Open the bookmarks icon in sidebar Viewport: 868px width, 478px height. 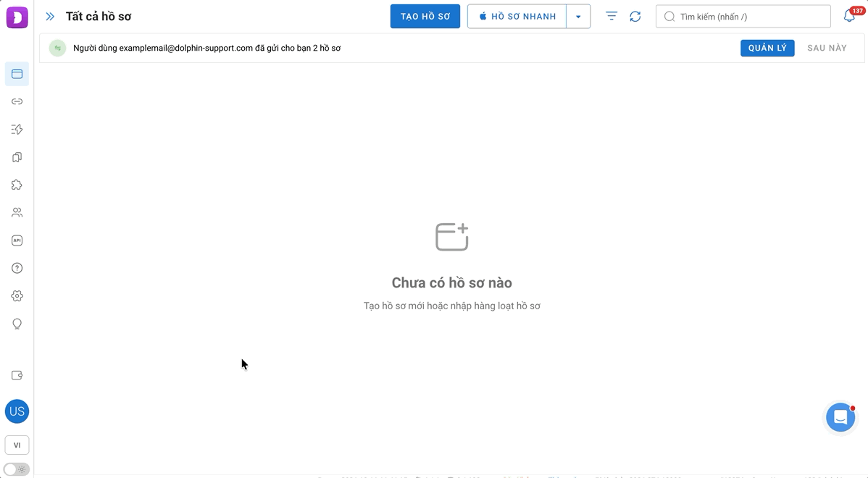click(x=17, y=157)
